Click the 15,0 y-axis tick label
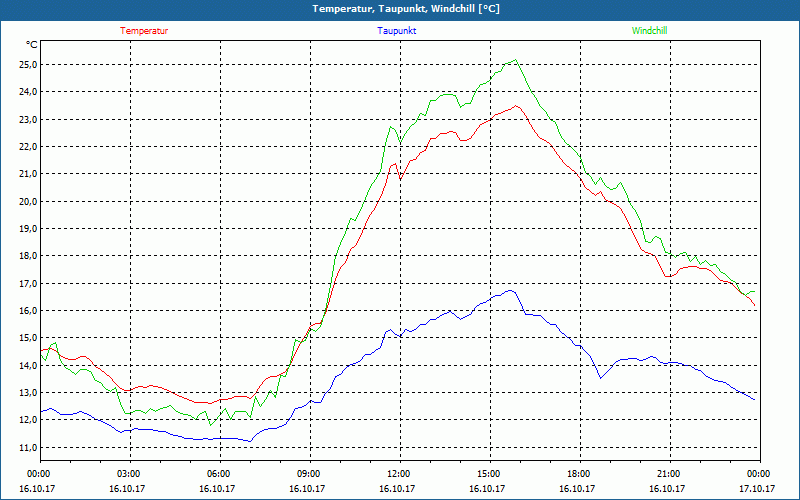This screenshot has height=500, width=800. point(28,338)
